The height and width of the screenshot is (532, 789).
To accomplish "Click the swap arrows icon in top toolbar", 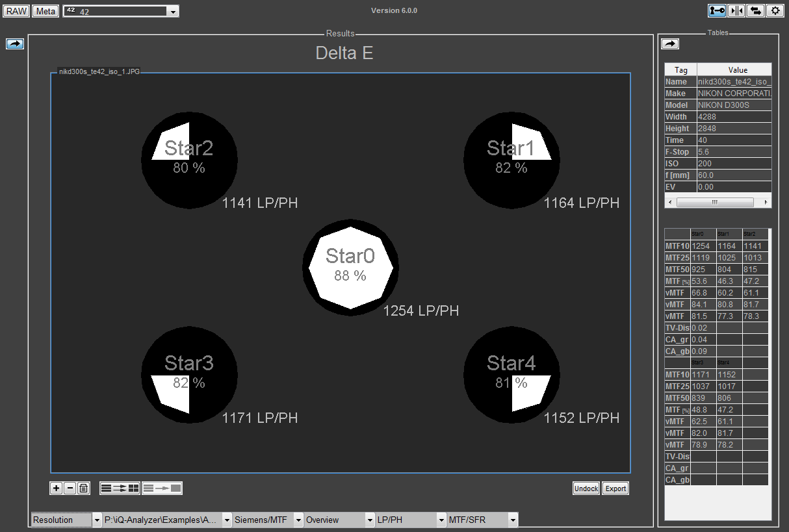I will coord(755,10).
